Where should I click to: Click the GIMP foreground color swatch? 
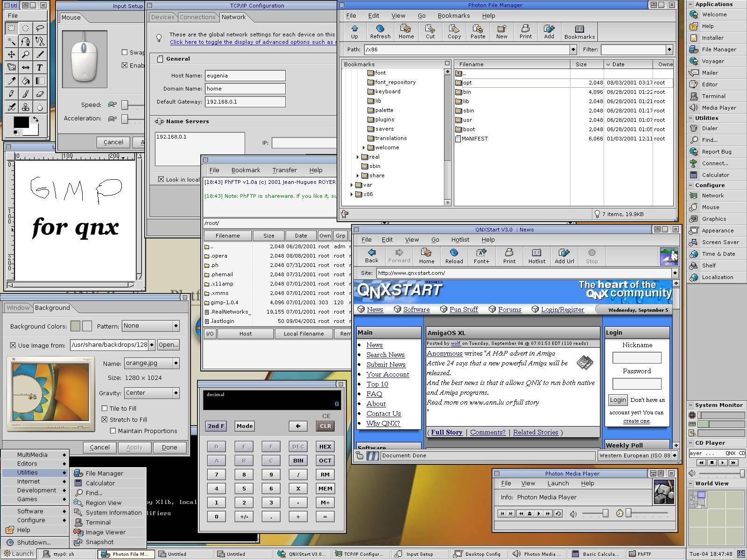click(21, 122)
